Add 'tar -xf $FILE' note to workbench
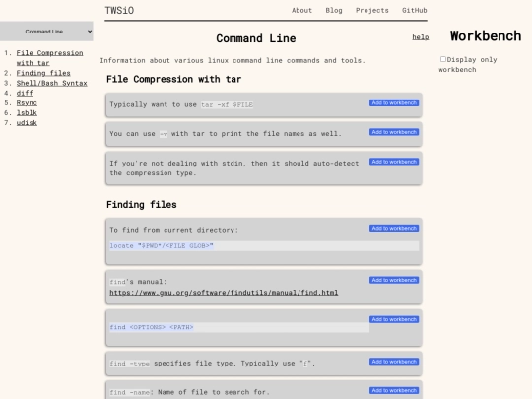This screenshot has width=532, height=399. (394, 102)
